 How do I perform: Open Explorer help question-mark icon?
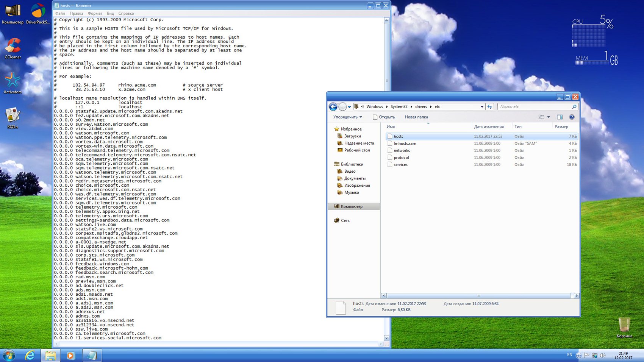(572, 117)
